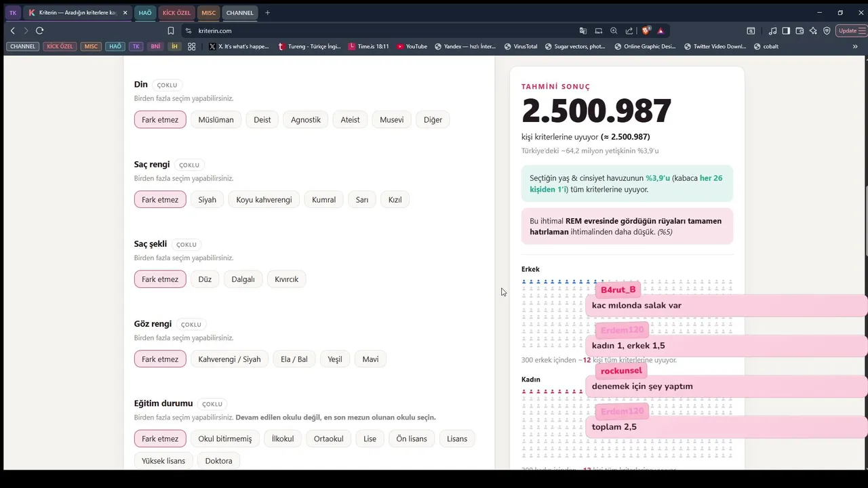Expand the HAÖ bookmark folder
Viewport: 868px width, 488px height.
115,47
